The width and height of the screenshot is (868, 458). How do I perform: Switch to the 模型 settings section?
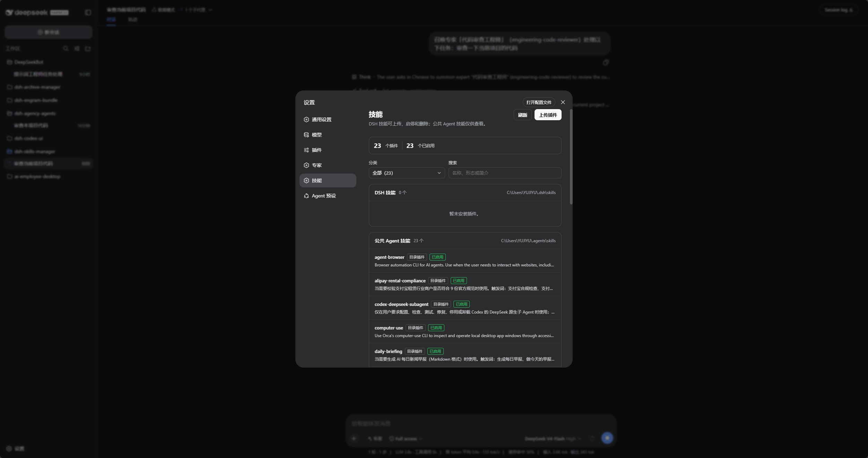[x=328, y=135]
